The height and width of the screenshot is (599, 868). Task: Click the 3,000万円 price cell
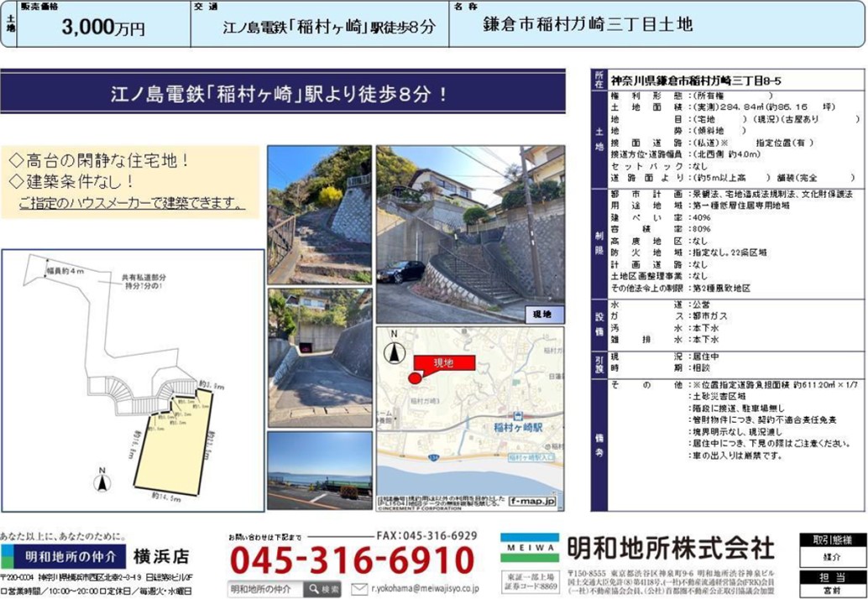(x=103, y=27)
